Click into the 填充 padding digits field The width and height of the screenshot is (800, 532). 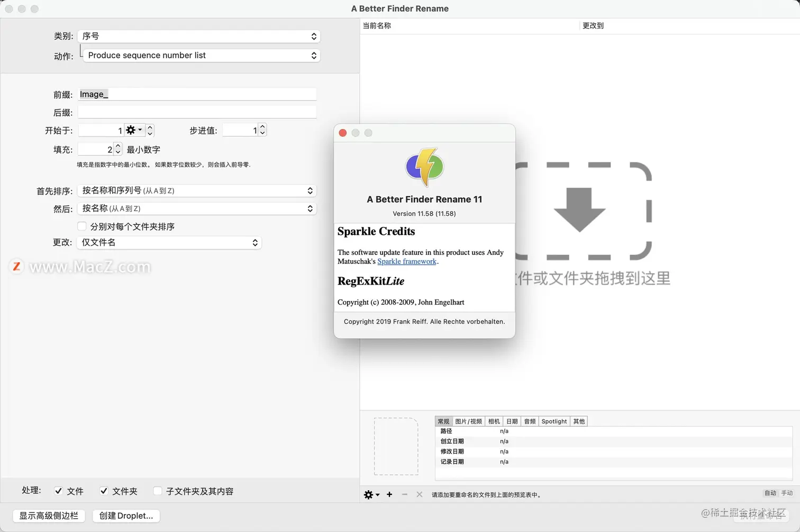tap(96, 149)
